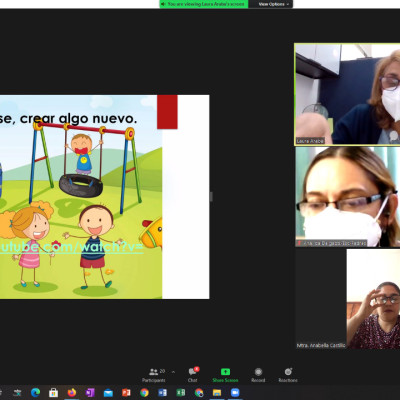The image size is (400, 400).
Task: Select the middle participant's video tile
Action: click(x=348, y=197)
